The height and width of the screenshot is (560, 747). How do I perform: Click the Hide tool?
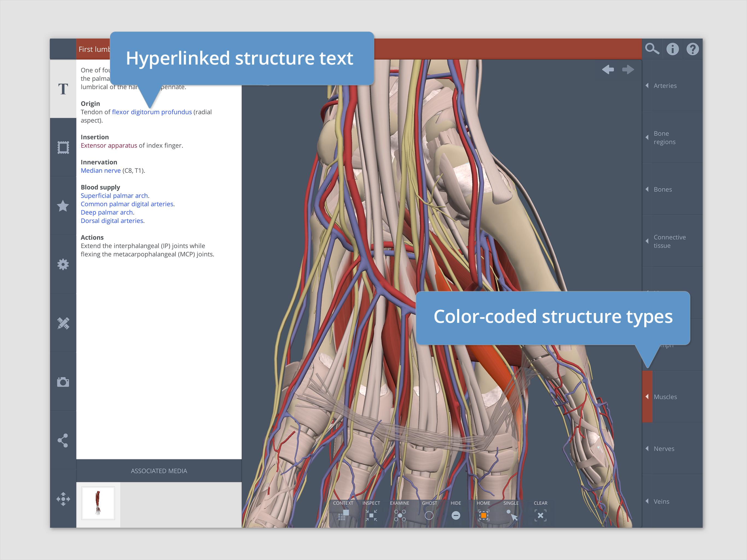pos(456,511)
